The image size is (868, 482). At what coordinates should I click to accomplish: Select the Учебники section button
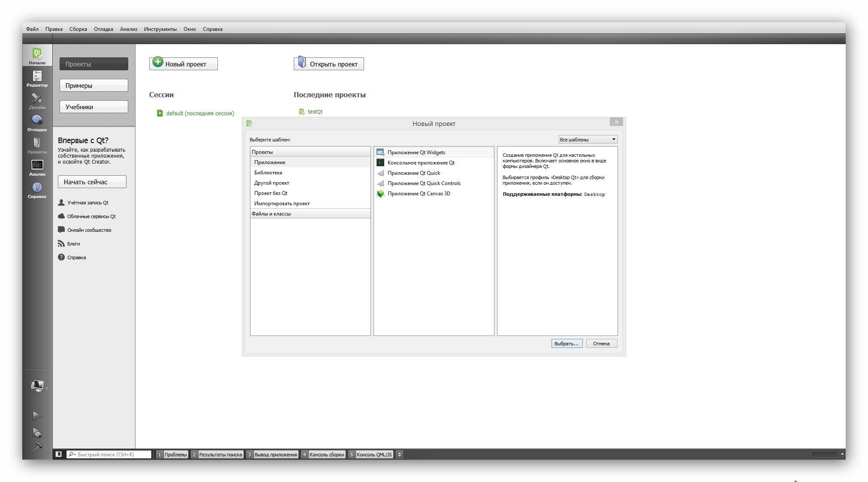click(x=94, y=107)
